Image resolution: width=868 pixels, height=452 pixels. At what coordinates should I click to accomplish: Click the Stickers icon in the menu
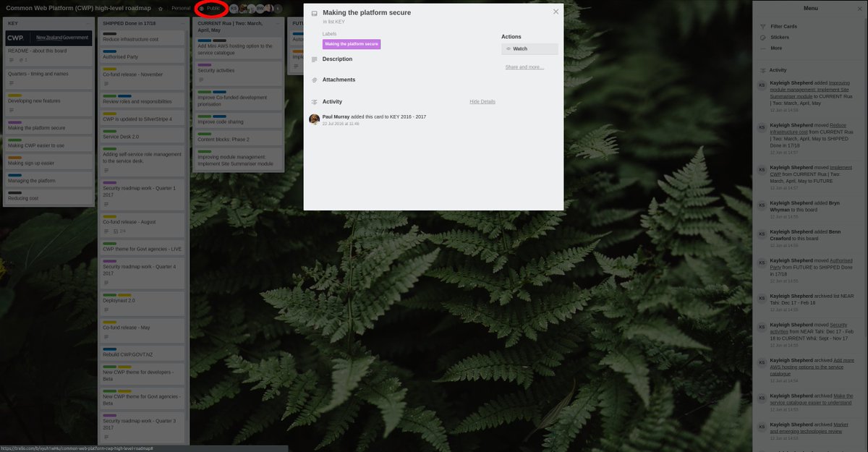click(x=762, y=37)
